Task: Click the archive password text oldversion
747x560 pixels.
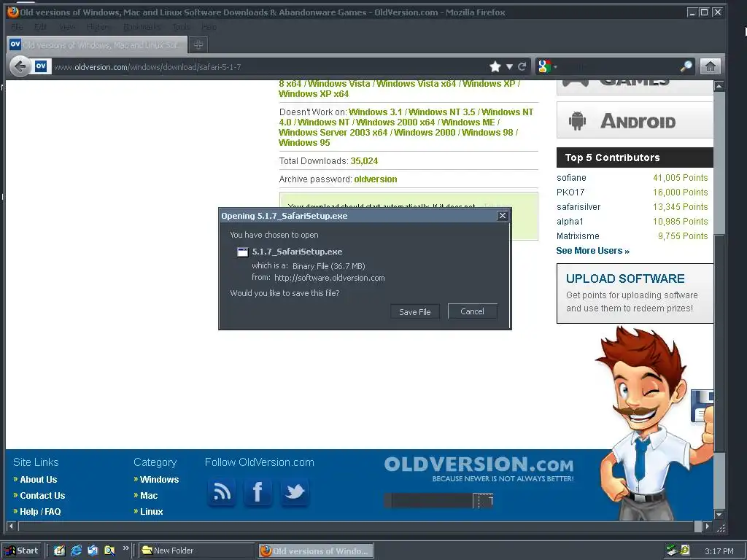Action: tap(376, 179)
